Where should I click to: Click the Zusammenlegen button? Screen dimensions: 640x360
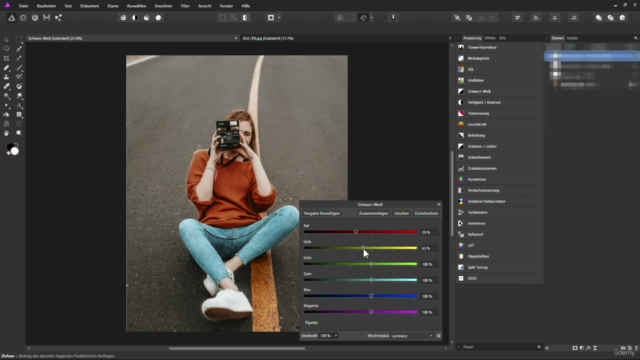[373, 213]
